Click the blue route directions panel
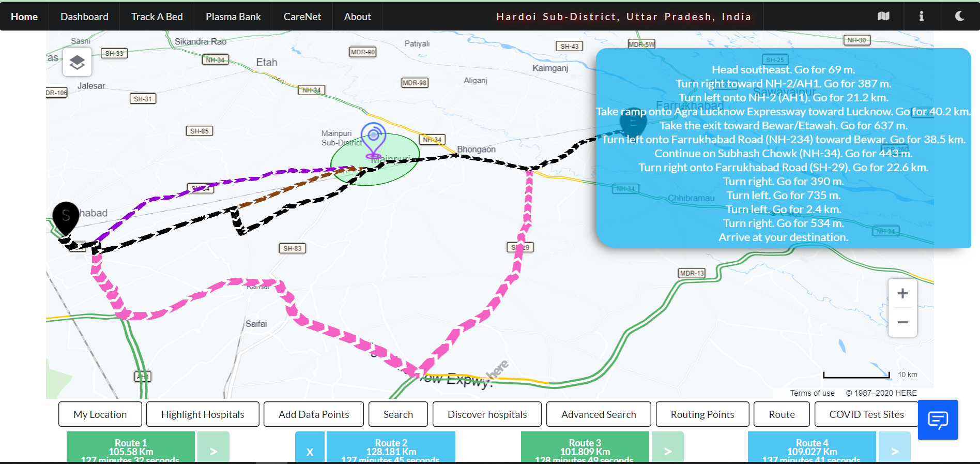The image size is (980, 464). [783, 148]
